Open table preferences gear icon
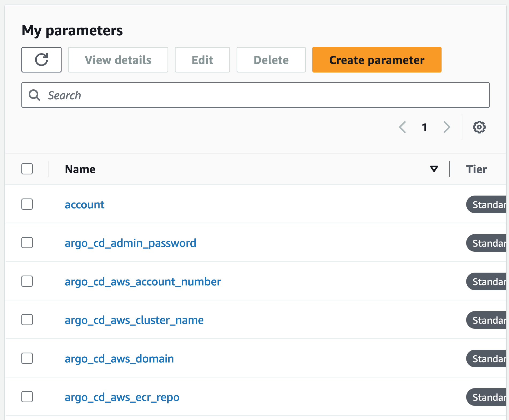The height and width of the screenshot is (420, 509). pyautogui.click(x=479, y=127)
